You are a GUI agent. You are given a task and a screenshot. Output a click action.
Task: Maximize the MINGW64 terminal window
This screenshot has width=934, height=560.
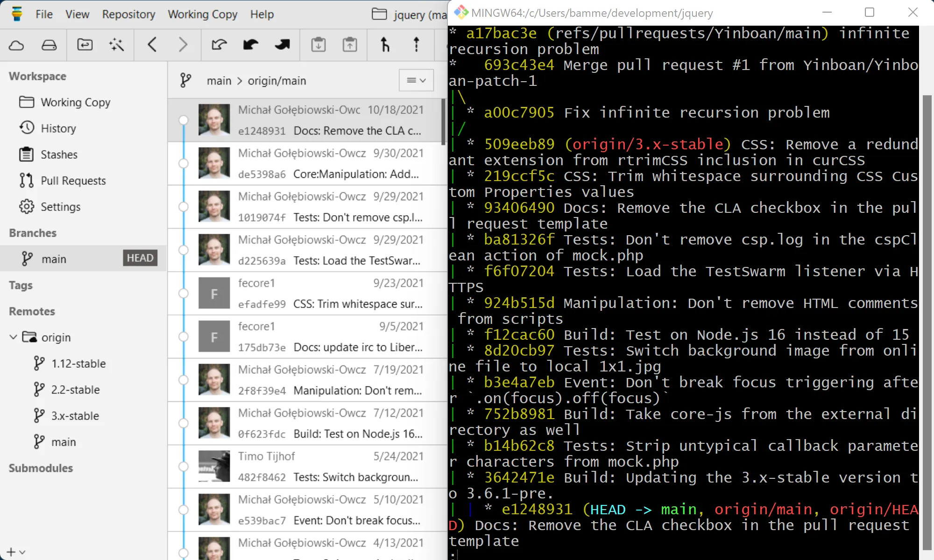pyautogui.click(x=870, y=13)
